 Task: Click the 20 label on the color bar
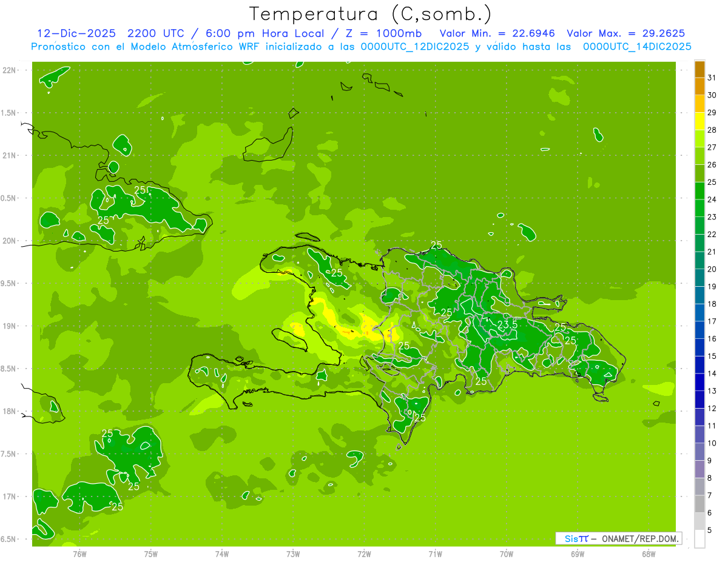(x=712, y=269)
